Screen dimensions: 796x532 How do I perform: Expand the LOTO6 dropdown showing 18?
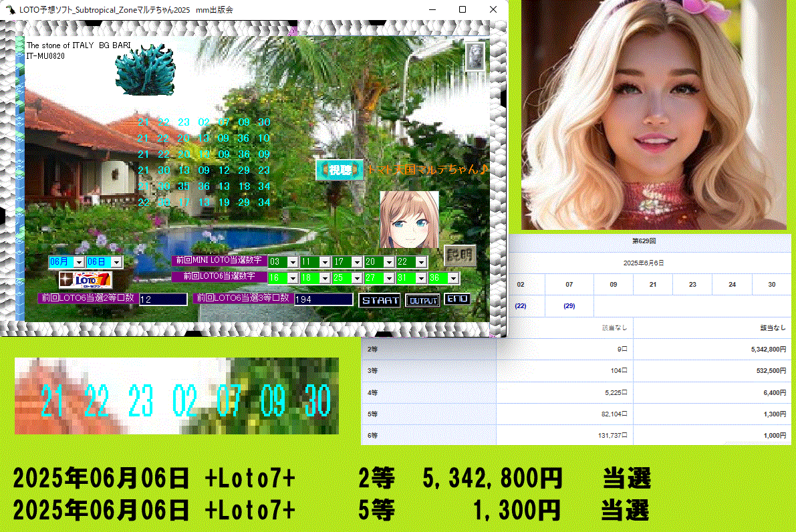coord(325,278)
